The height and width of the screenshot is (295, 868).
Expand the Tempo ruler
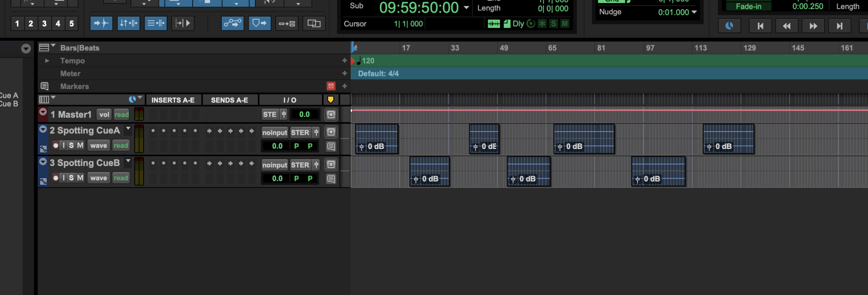[x=47, y=61]
